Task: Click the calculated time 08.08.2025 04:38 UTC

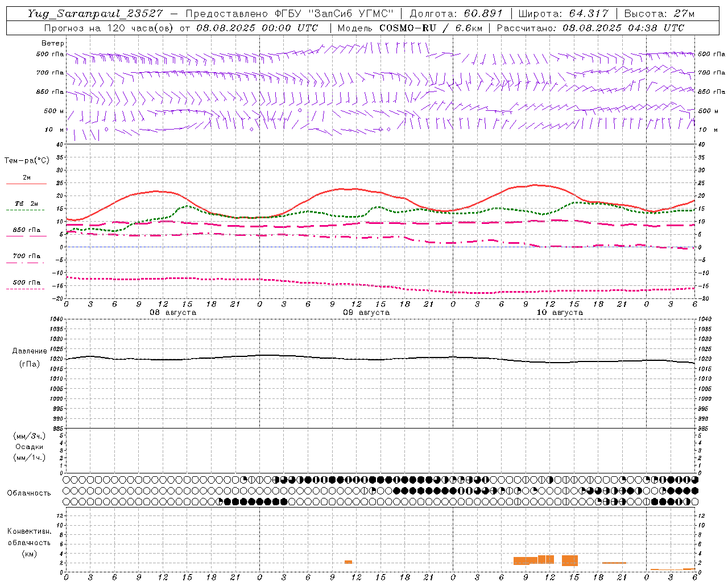Action: click(623, 28)
